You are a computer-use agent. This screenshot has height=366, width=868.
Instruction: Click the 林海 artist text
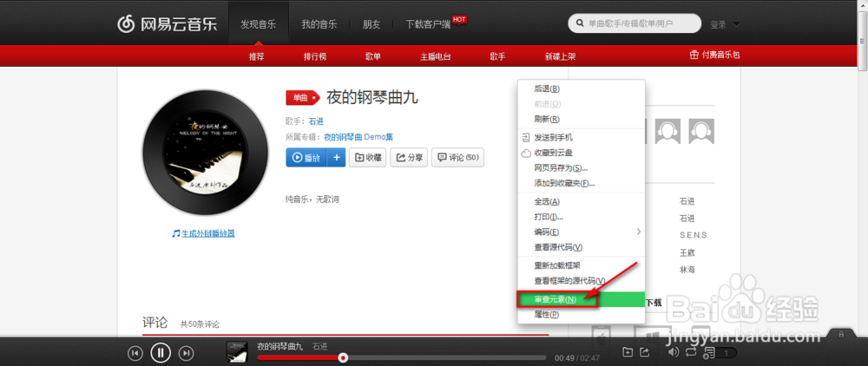coord(687,270)
